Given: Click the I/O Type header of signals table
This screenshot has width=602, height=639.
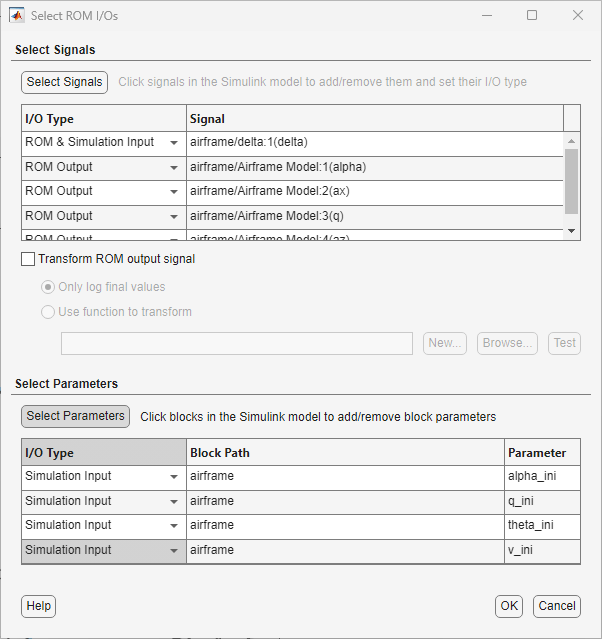Looking at the screenshot, I should coord(104,118).
